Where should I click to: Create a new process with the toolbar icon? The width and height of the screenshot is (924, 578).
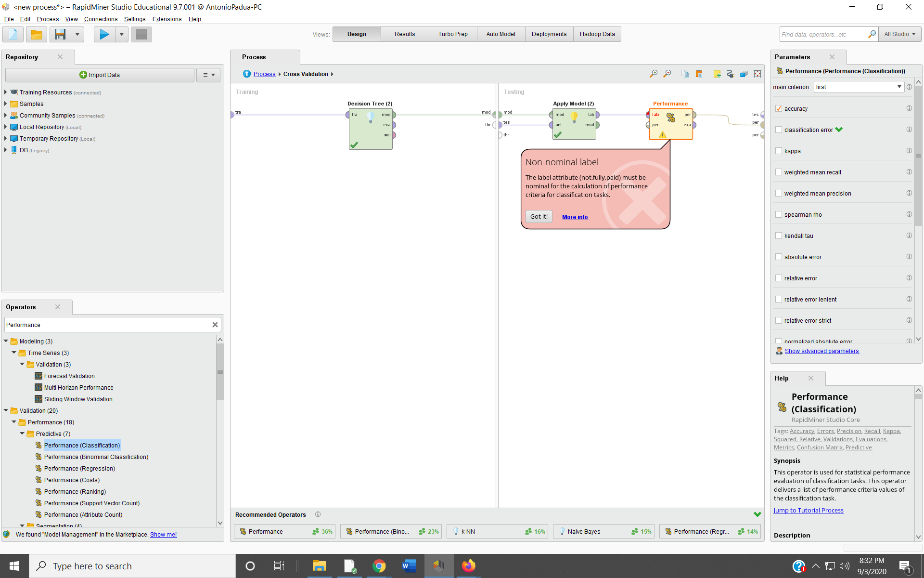13,34
